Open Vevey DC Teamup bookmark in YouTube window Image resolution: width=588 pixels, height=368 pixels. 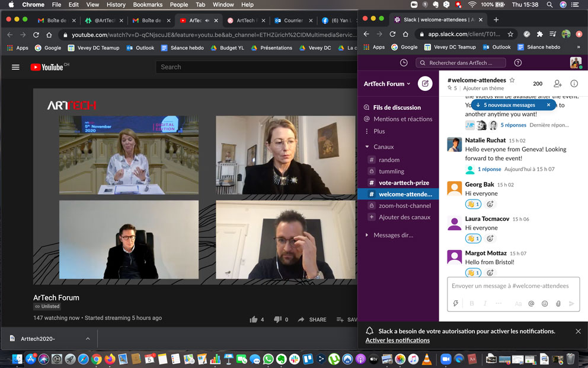coord(94,47)
